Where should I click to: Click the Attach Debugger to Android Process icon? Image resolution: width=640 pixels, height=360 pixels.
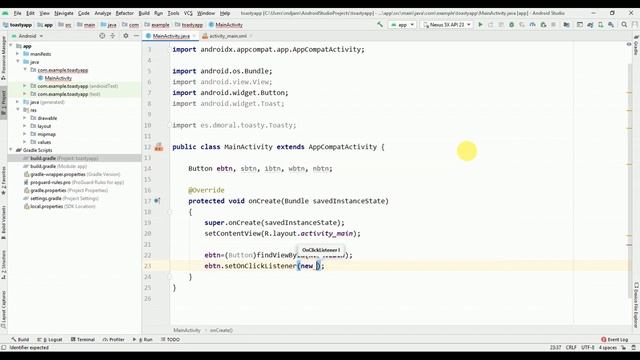tap(543, 25)
